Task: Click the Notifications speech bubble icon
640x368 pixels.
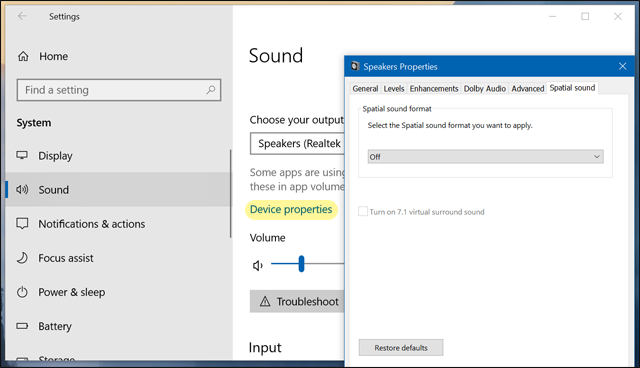Action: click(22, 224)
